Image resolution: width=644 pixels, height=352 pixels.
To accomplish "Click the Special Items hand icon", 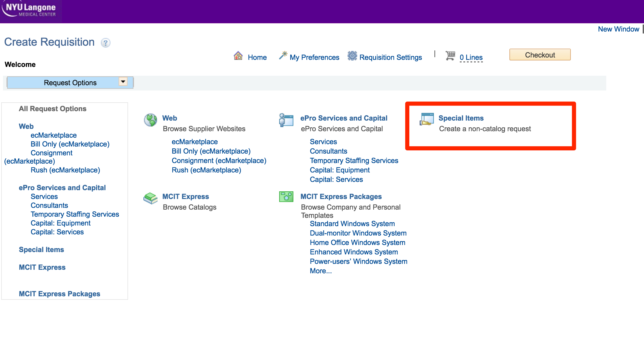I will 426,119.
